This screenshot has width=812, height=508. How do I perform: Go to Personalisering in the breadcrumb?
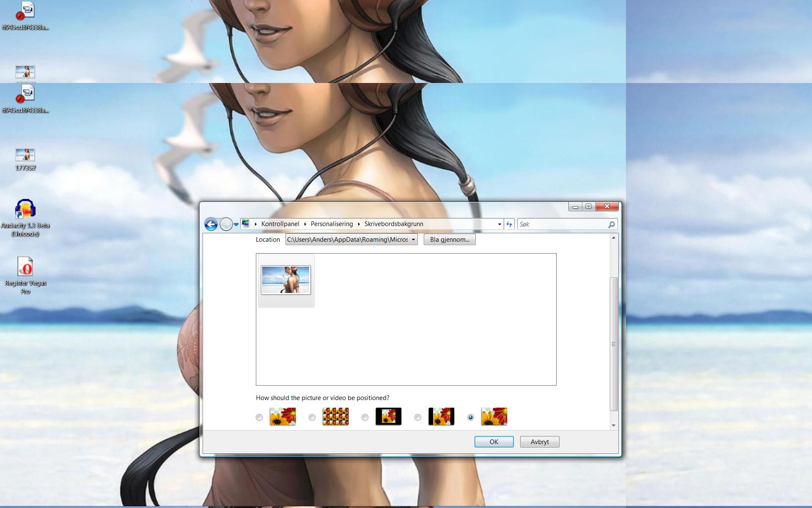[332, 224]
